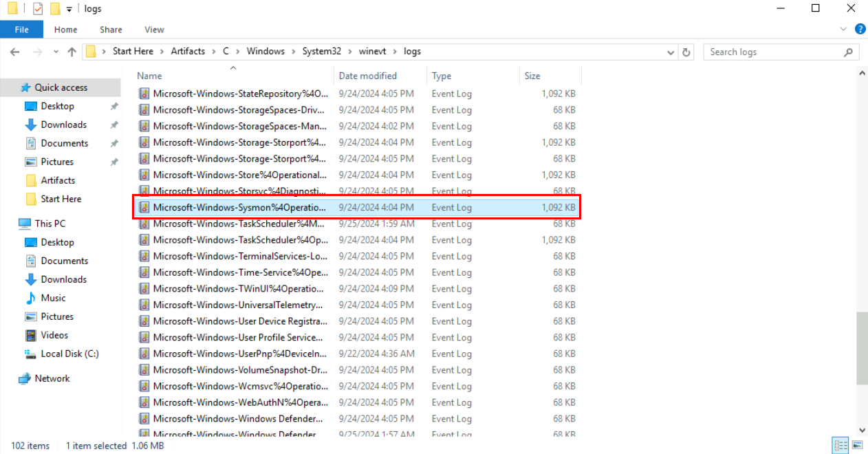The image size is (868, 454).
Task: Select Microsoft-Windows-TerminalServices-Lo... file
Action: coord(357,256)
